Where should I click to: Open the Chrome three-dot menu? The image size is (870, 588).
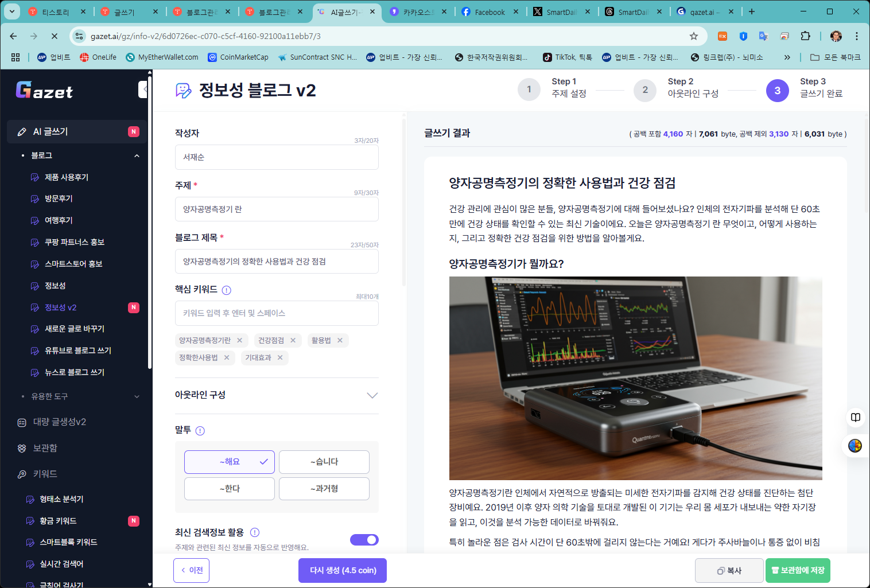[x=857, y=36]
